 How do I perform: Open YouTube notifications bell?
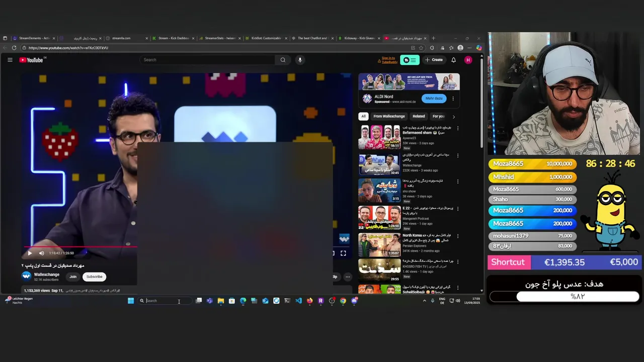pos(453,60)
